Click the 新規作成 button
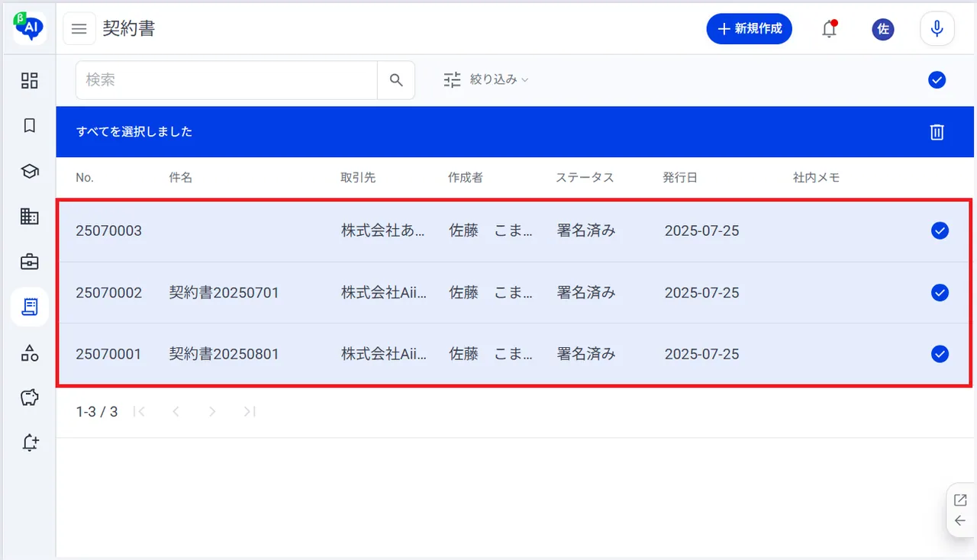 click(750, 29)
